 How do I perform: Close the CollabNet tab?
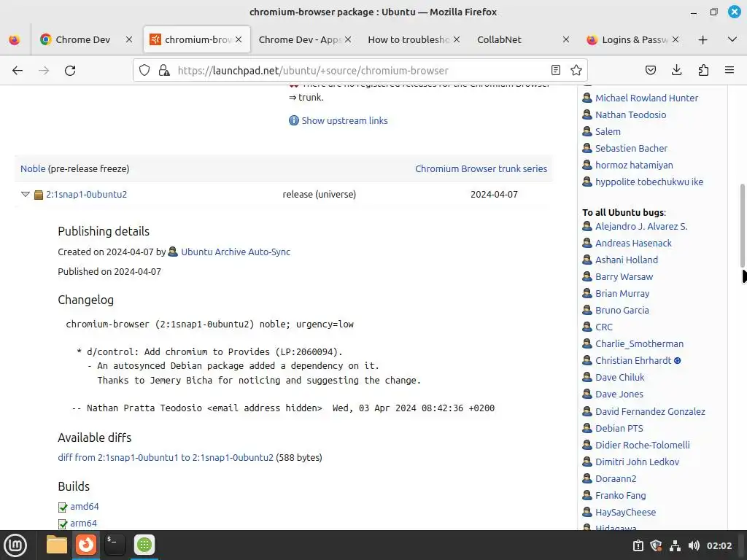coord(566,39)
